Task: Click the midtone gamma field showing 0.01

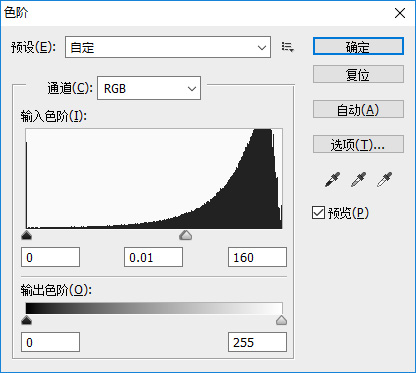Action: click(153, 257)
